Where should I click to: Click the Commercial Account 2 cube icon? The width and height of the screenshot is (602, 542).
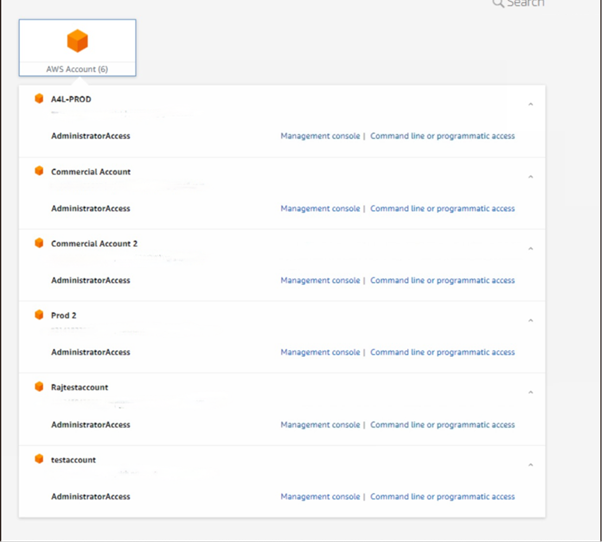click(39, 243)
